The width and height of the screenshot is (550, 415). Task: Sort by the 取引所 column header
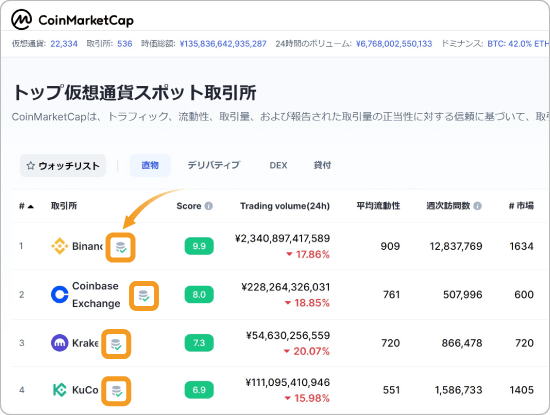(x=64, y=206)
